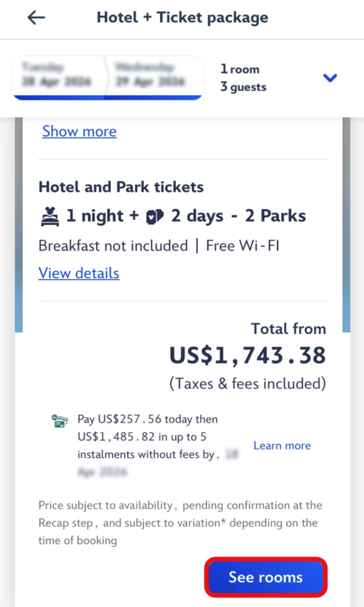Open the View details link
The image size is (364, 607).
[79, 273]
